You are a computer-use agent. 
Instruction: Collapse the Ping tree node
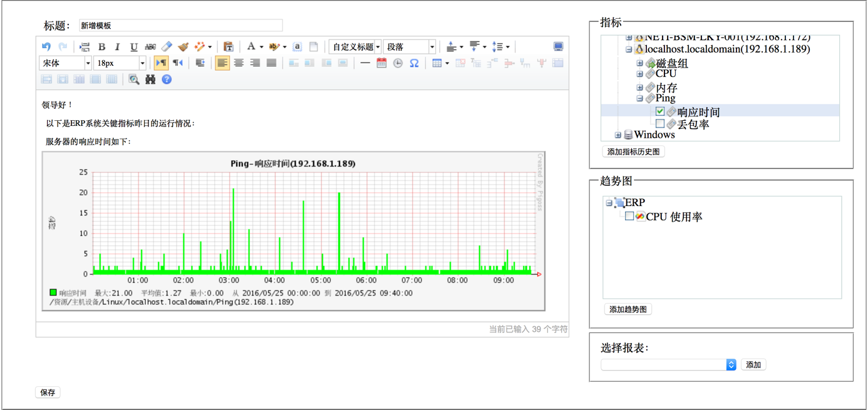[x=639, y=98]
